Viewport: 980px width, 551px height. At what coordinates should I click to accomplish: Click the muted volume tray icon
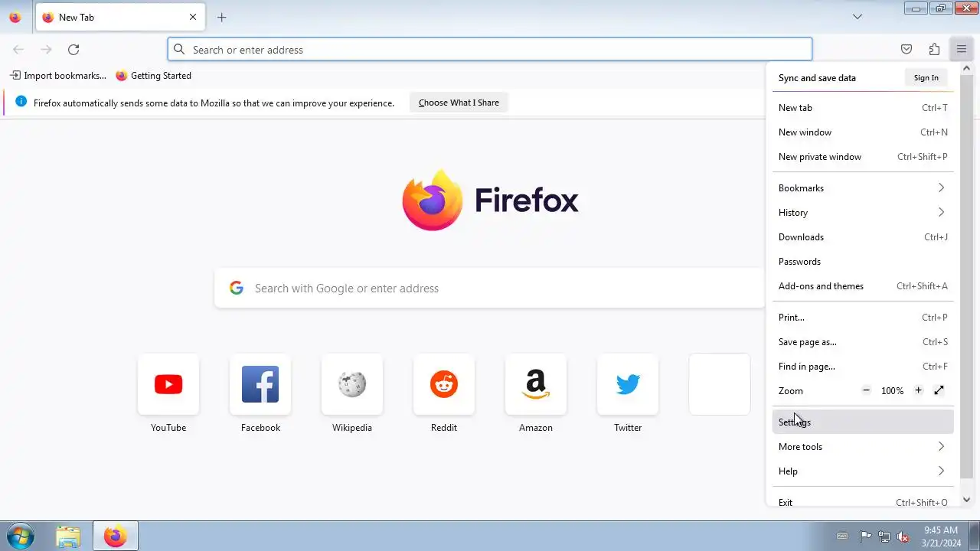coord(903,536)
